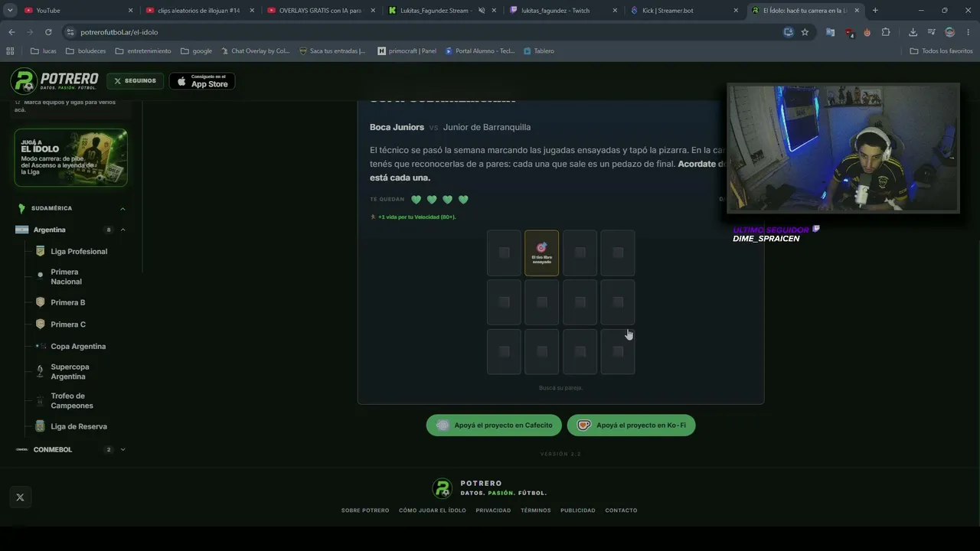Open the tab search dropdown arrow
The height and width of the screenshot is (551, 980).
point(10,10)
